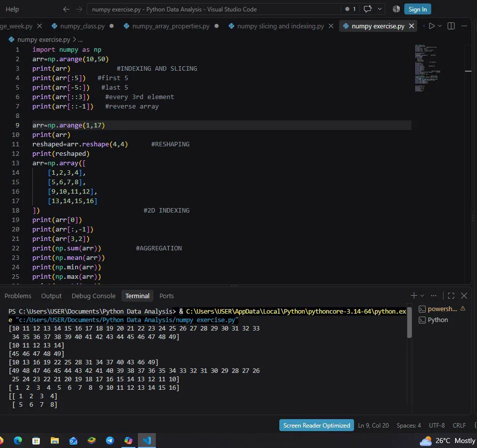Click the code minimap preview
The image size is (477, 448).
click(427, 68)
